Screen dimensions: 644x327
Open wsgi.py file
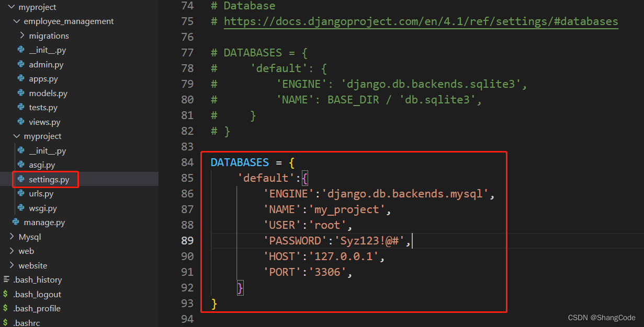[x=43, y=208]
